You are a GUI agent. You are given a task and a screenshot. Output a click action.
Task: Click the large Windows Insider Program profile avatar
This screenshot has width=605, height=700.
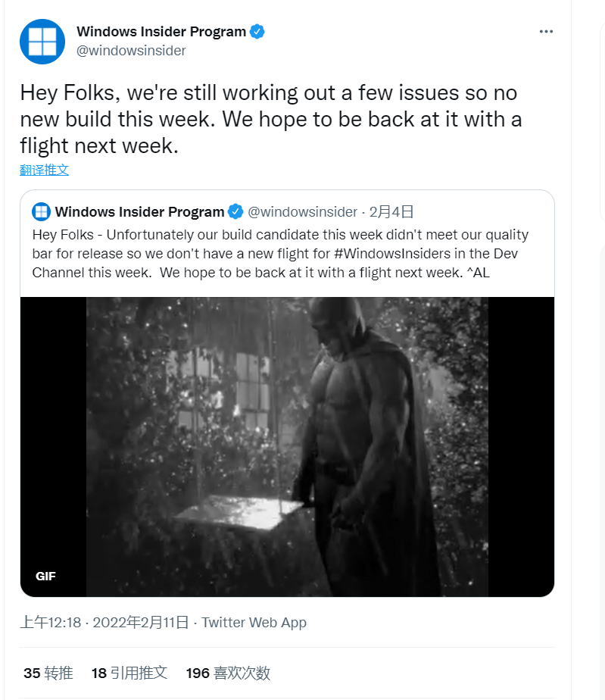[42, 42]
